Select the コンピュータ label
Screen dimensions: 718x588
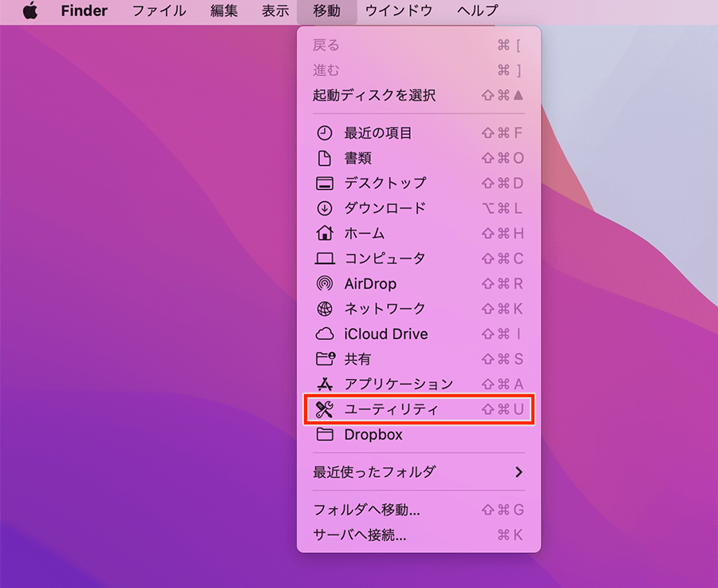385,258
